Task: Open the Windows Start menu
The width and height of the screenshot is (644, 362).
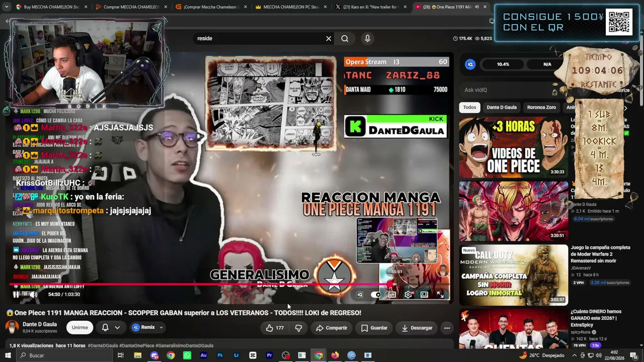Action: click(x=8, y=355)
